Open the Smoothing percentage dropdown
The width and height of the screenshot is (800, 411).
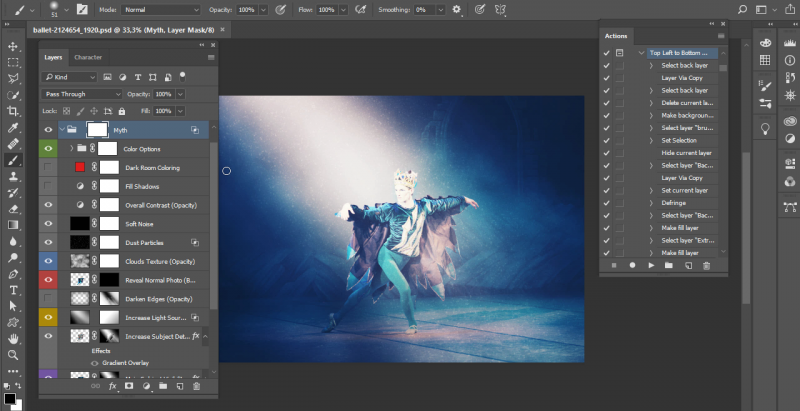click(x=441, y=10)
